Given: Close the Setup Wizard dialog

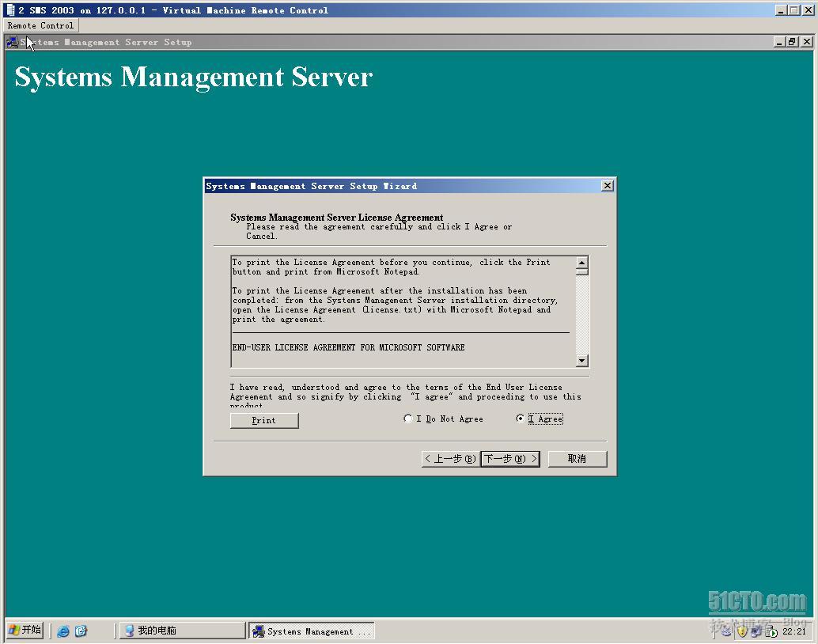Looking at the screenshot, I should pyautogui.click(x=608, y=186).
